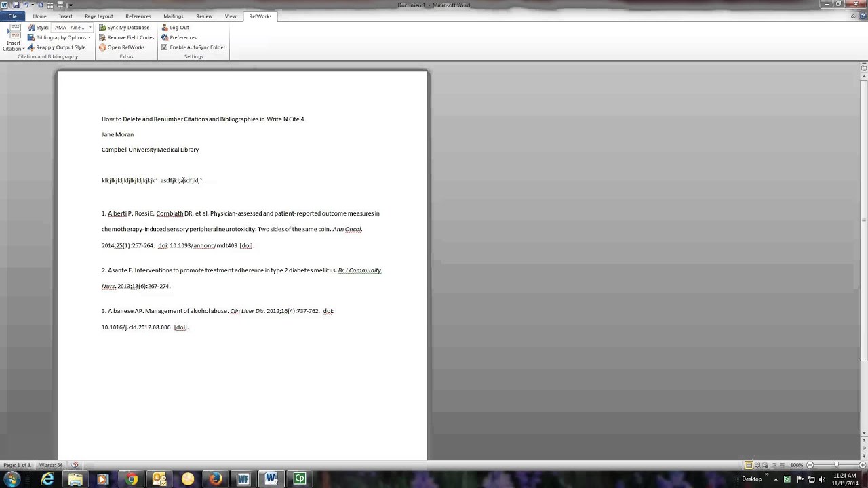This screenshot has width=868, height=488.
Task: Click the Reapply Output Style icon
Action: [31, 47]
